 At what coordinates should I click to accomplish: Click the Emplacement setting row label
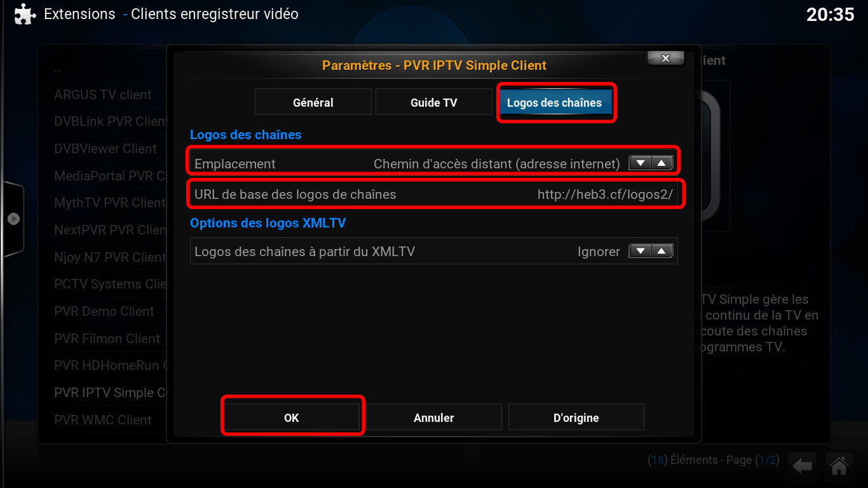[x=235, y=163]
